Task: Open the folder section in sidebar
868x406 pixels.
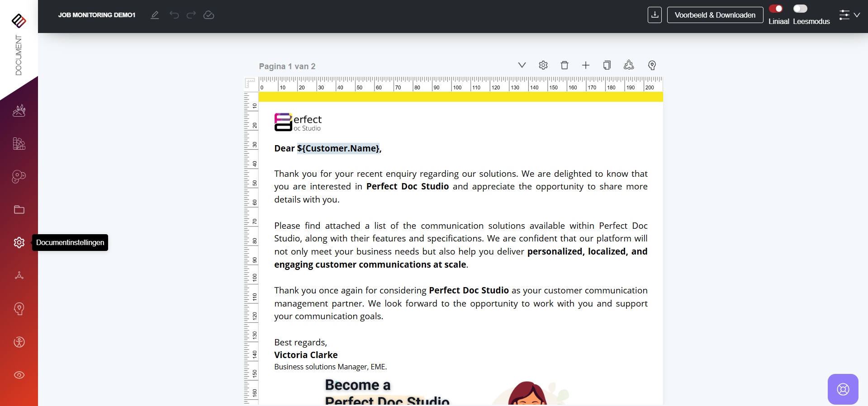Action: tap(19, 210)
